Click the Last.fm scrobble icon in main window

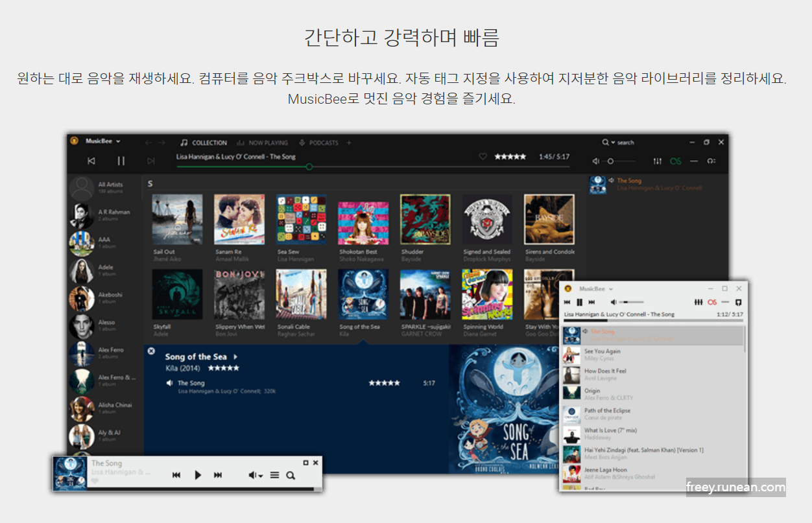675,161
